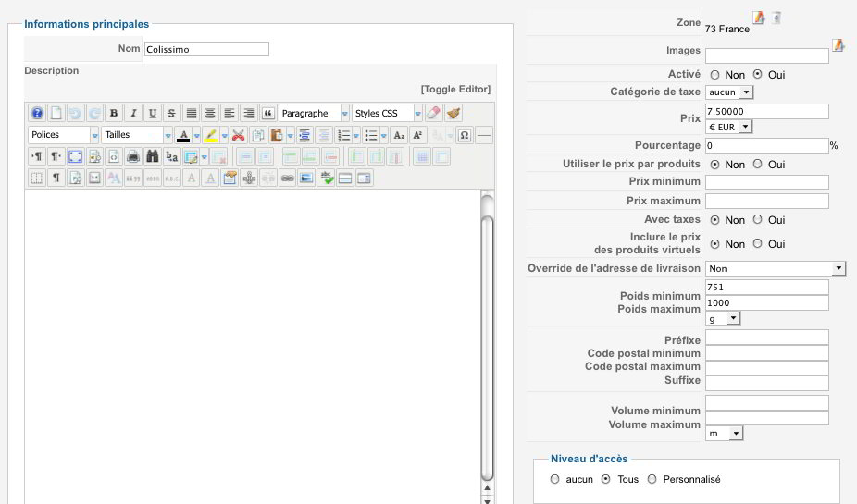Viewport: 857px width, 504px height.
Task: Insert a numbered list
Action: tap(343, 135)
